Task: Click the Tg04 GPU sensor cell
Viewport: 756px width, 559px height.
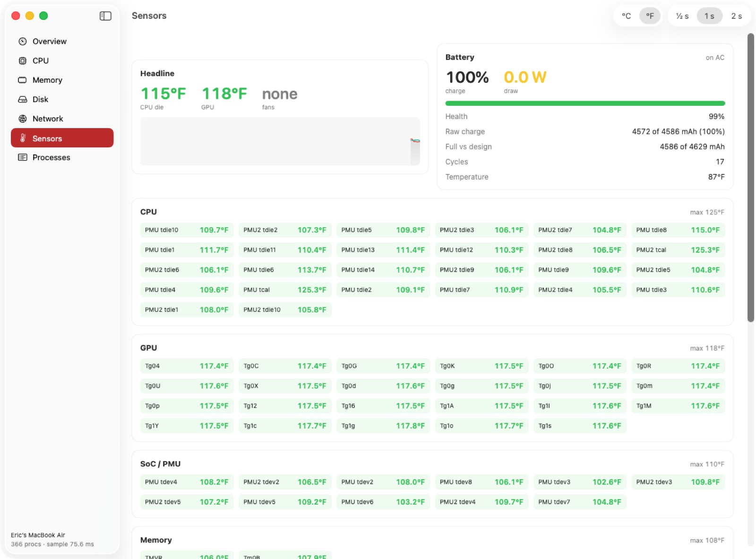Action: (187, 366)
